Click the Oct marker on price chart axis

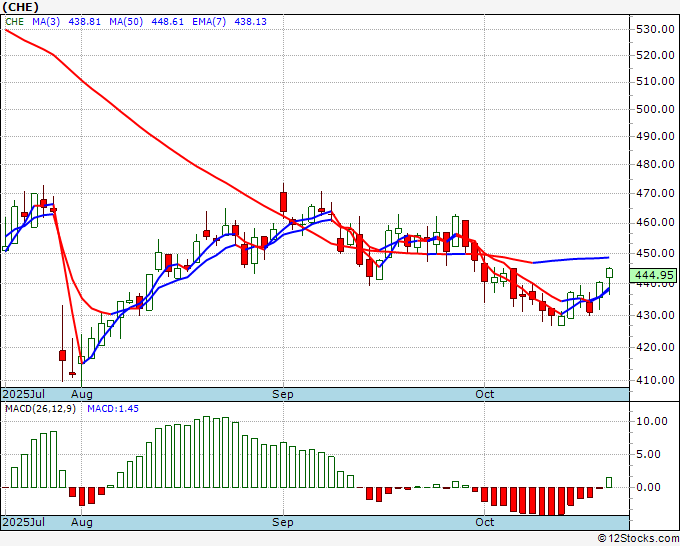pos(485,394)
